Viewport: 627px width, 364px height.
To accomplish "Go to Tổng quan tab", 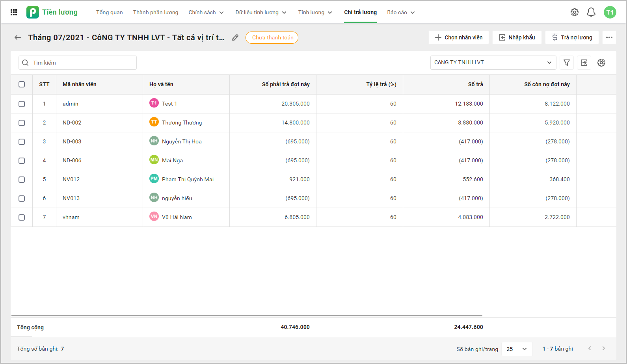I will coord(110,12).
